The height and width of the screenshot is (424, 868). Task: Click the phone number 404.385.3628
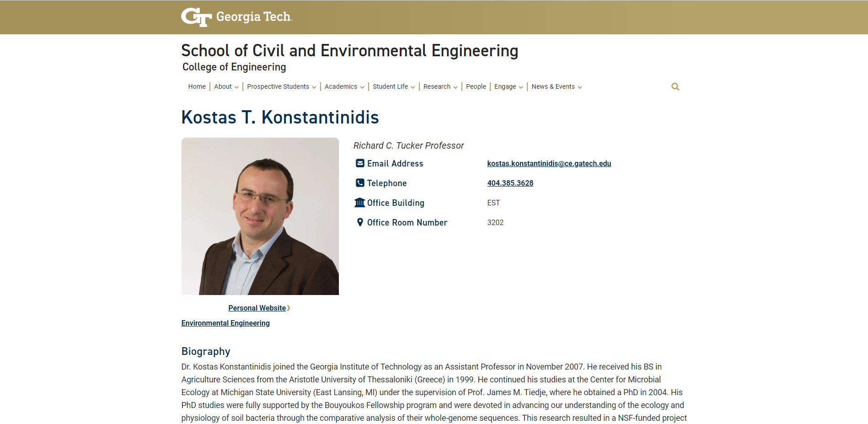pyautogui.click(x=510, y=183)
